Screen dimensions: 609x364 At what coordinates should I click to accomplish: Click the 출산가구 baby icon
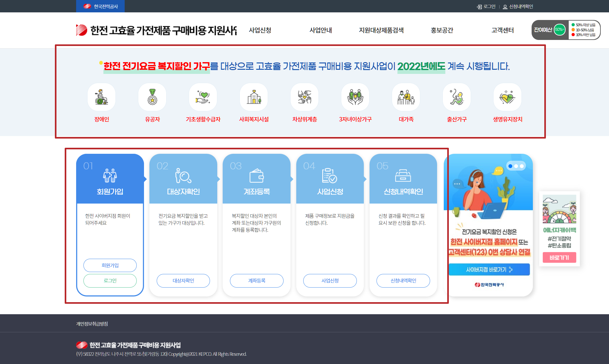coord(457,97)
